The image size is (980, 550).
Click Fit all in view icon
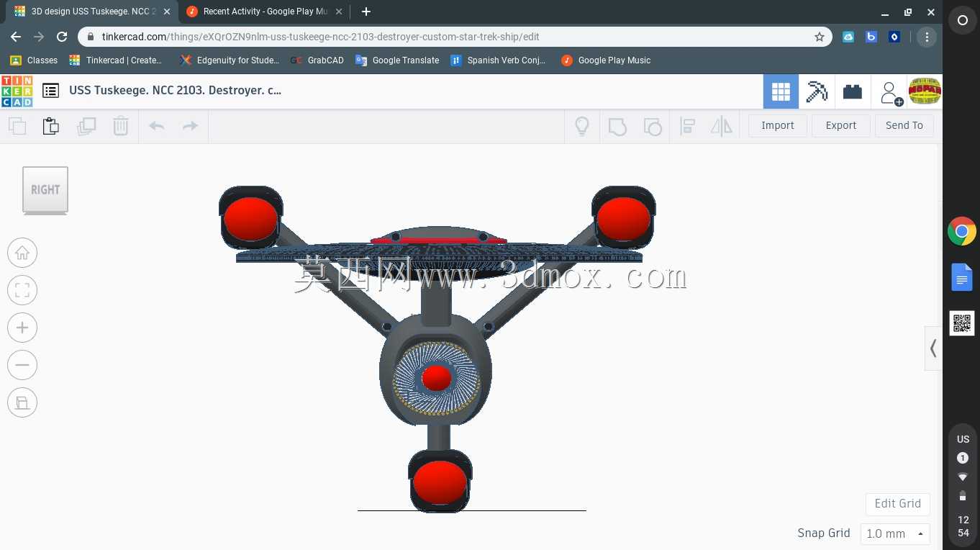click(x=22, y=290)
